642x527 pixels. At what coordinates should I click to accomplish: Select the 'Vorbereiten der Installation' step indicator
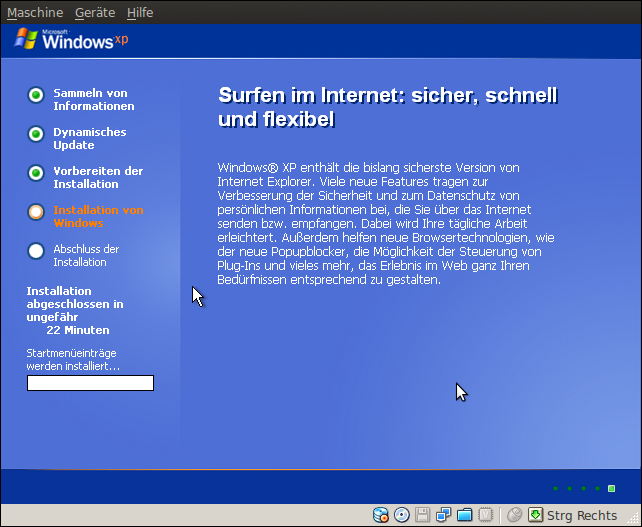point(36,173)
